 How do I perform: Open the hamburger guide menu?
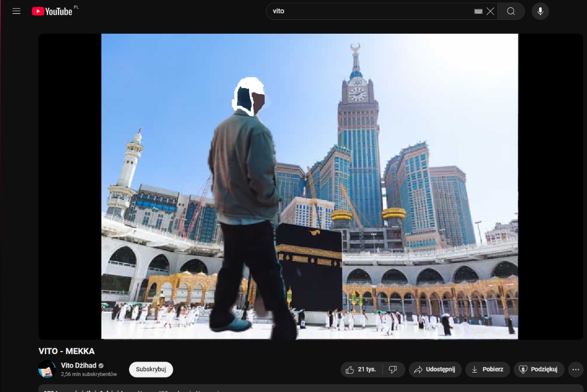17,11
